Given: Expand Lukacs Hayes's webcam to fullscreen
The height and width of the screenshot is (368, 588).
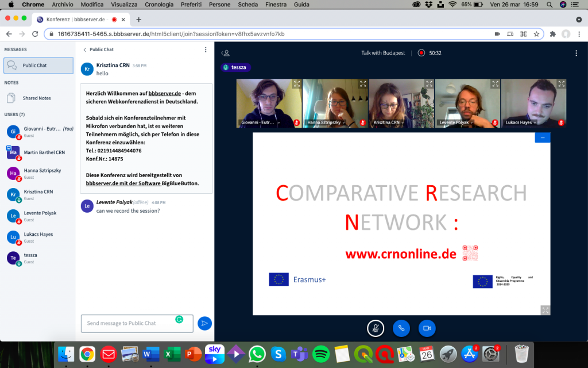Looking at the screenshot, I should 562,84.
